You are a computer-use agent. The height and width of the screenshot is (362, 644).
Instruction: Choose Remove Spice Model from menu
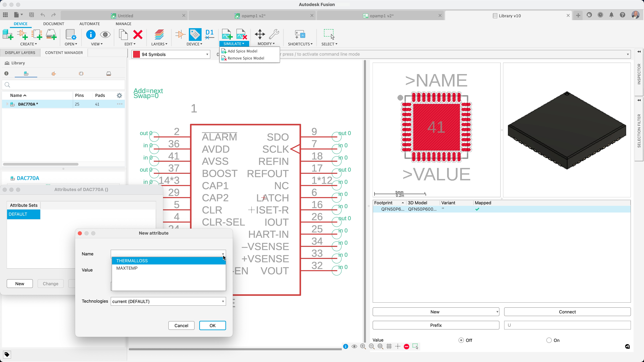[x=246, y=58]
